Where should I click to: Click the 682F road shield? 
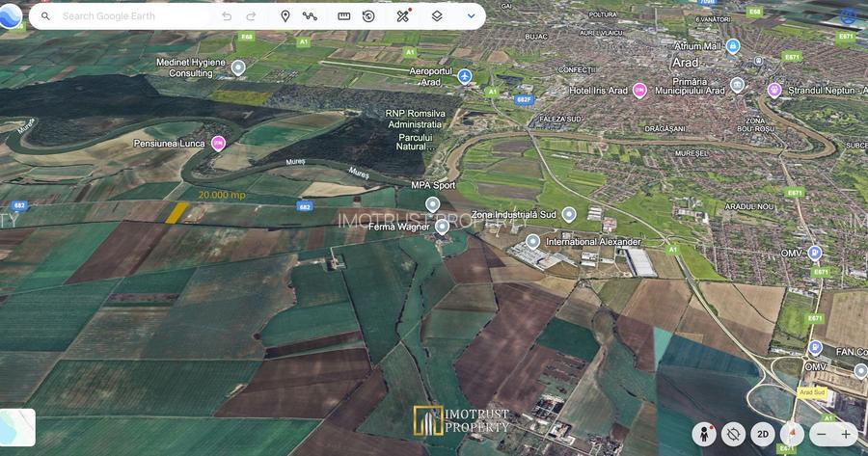pos(524,100)
